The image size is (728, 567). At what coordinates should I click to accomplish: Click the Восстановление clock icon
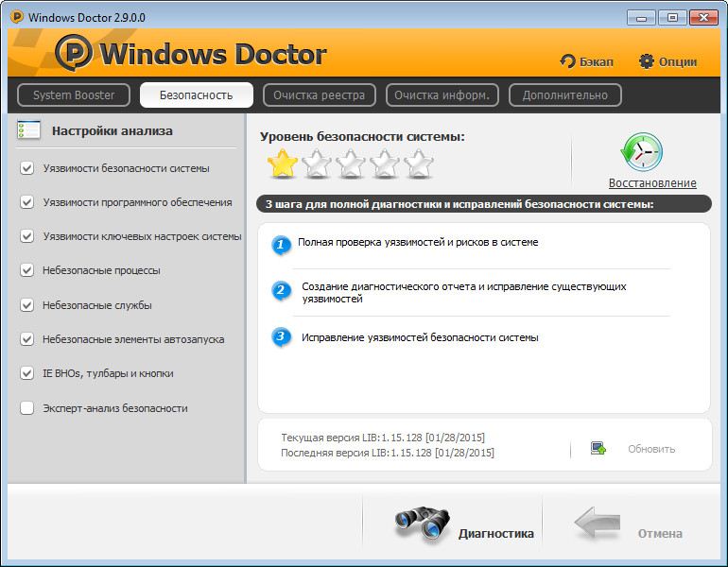pos(641,152)
